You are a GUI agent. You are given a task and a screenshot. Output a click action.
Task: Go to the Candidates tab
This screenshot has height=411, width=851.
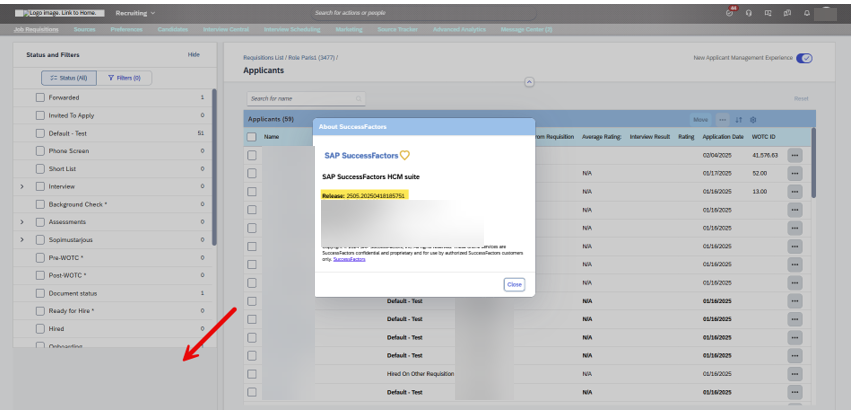[173, 29]
